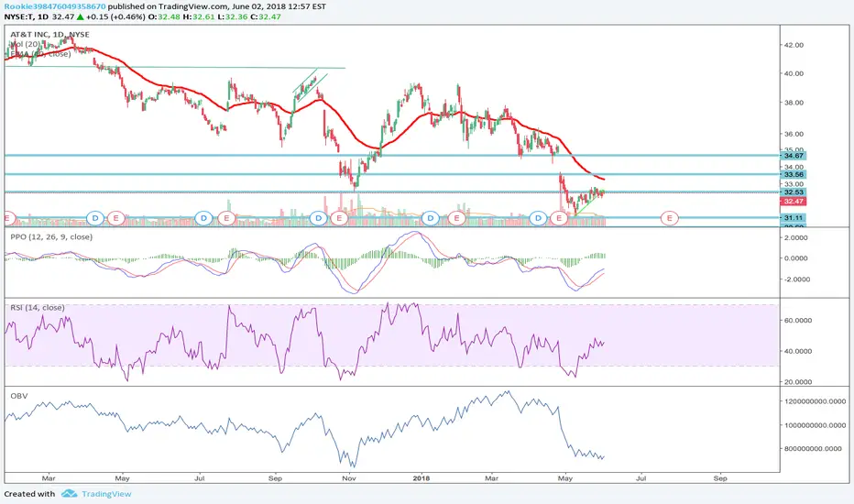Screen dimensions: 854x504
Task: Open the upcoming earnings marker after July 2018
Action: point(670,218)
